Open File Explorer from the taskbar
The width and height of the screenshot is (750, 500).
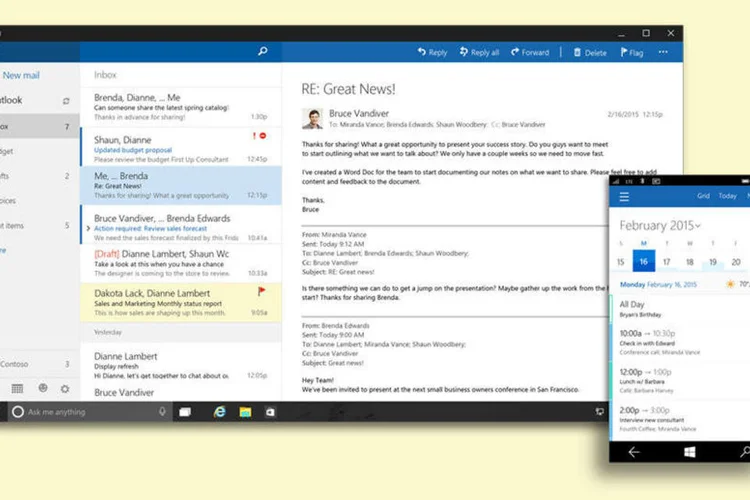pyautogui.click(x=245, y=412)
